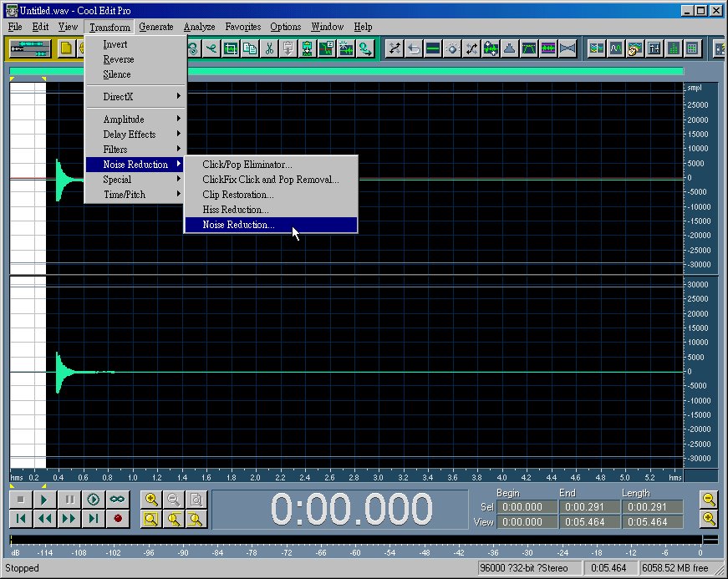Select ClickFix Click and Pop Removal...
This screenshot has width=728, height=579.
tap(271, 180)
